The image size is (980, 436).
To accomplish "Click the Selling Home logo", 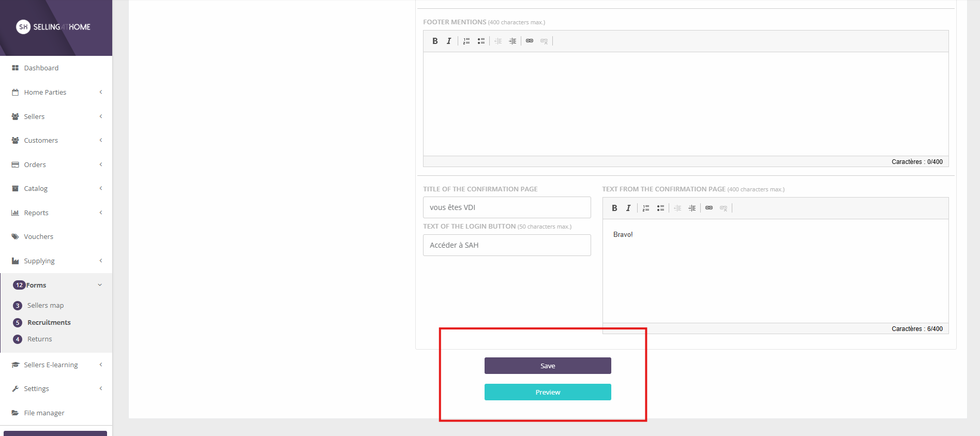I will (x=53, y=27).
